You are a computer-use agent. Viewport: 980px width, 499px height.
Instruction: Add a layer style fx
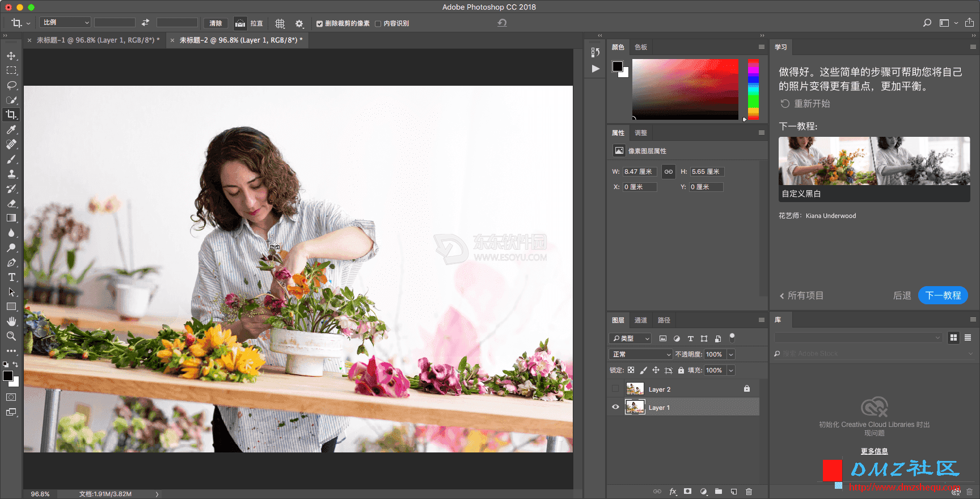673,491
